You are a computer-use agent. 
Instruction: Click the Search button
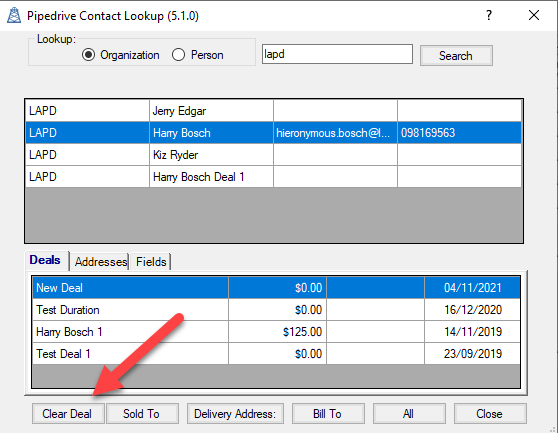[456, 56]
